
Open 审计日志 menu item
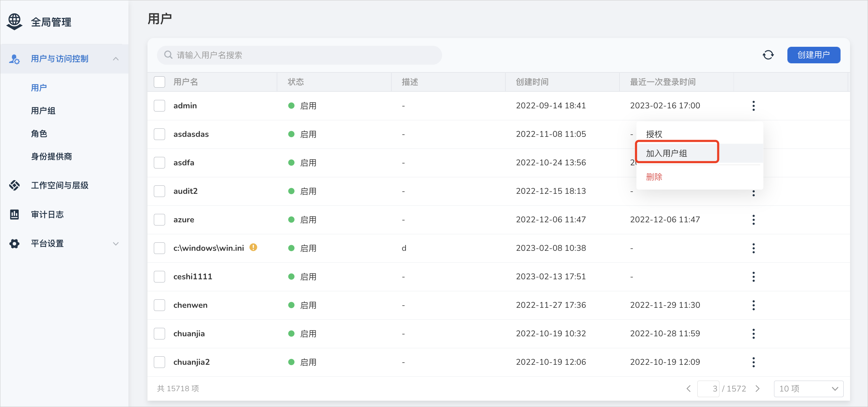point(48,214)
